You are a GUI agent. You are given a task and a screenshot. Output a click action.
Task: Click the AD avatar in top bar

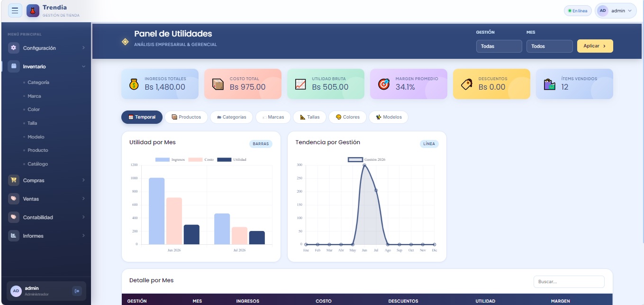point(603,10)
